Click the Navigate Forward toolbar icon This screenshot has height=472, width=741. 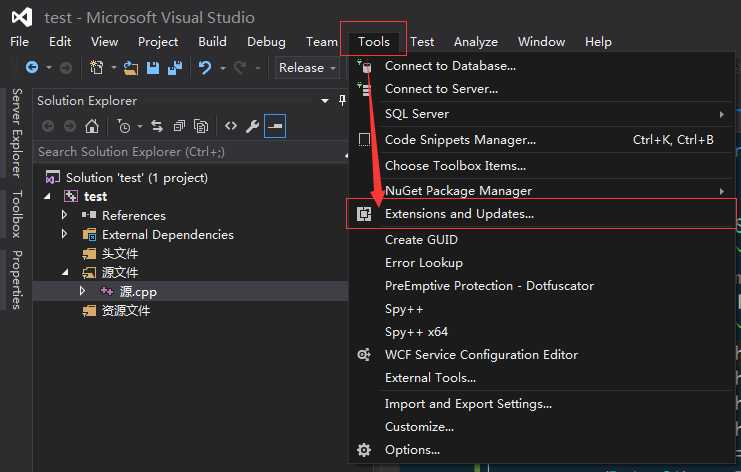[x=66, y=68]
